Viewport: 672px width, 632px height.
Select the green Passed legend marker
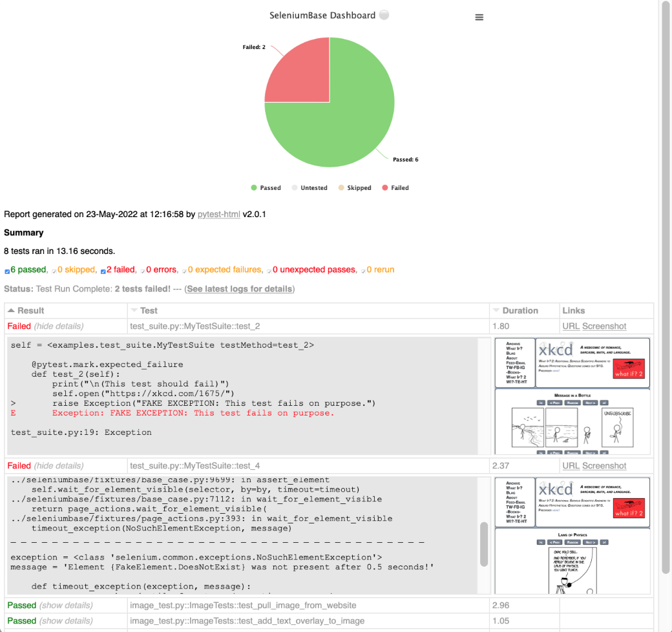pos(254,187)
